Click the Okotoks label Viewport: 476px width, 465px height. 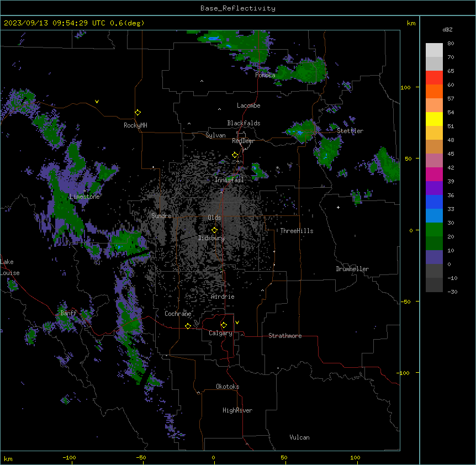[x=228, y=387]
